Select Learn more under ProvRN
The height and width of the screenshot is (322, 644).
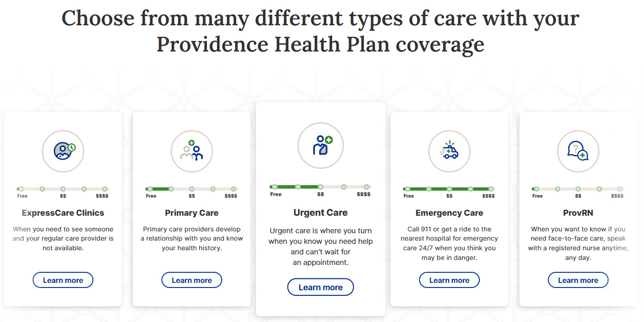tap(578, 280)
